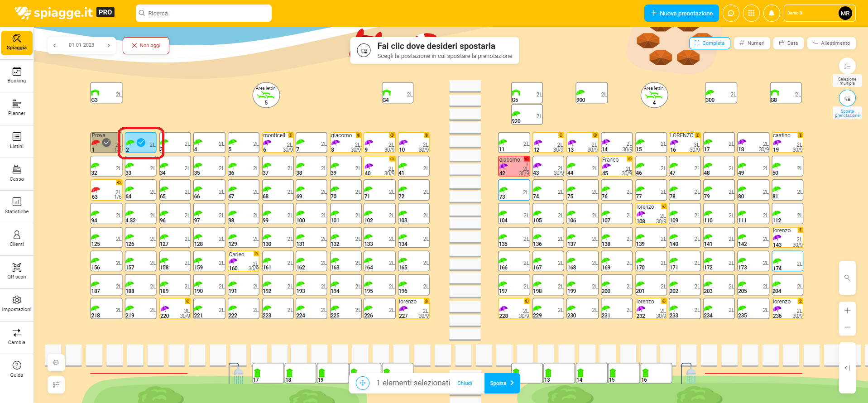Open the notifications bell icon
Screen dimensions: 868x403
point(771,13)
